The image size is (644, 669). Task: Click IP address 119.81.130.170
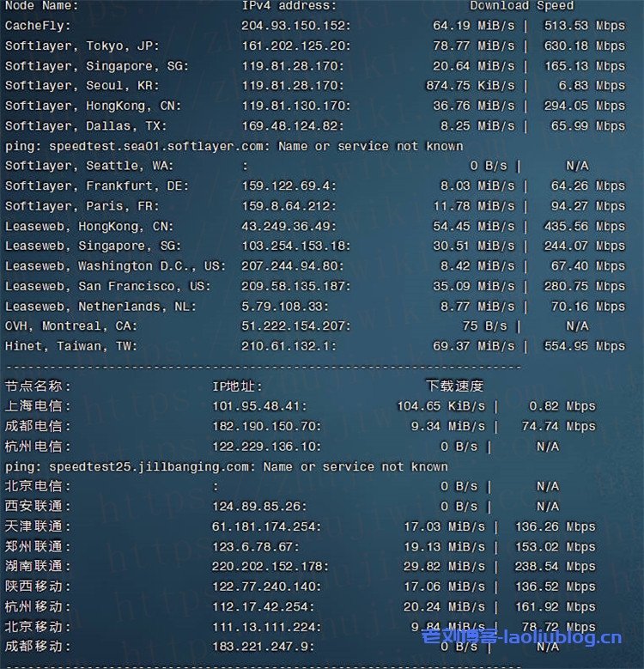point(296,106)
